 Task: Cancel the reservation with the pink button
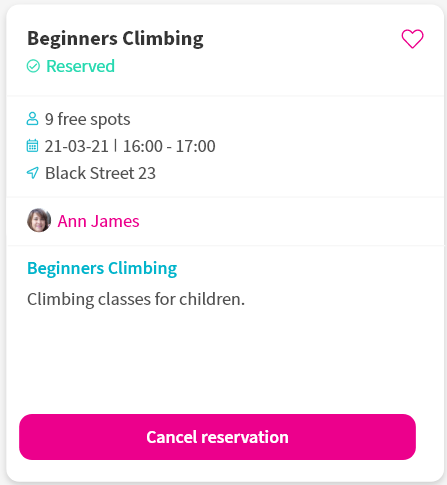point(217,437)
